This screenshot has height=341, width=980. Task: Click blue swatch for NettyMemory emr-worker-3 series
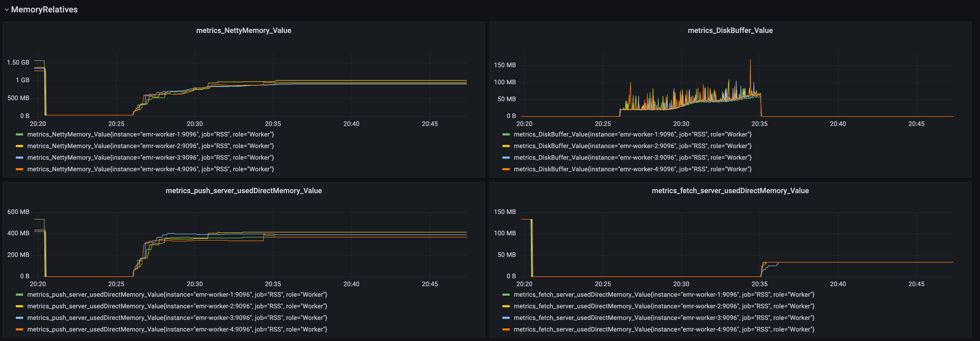[19, 158]
